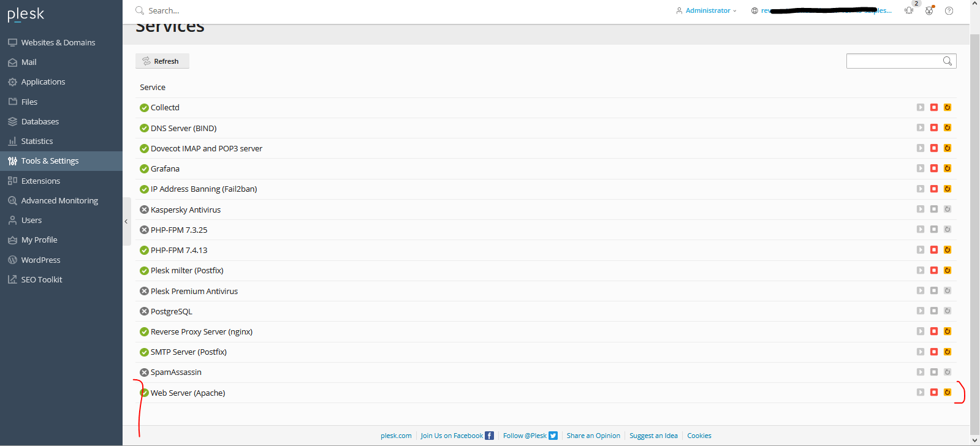The width and height of the screenshot is (980, 446).
Task: Open the help question mark icon
Action: (949, 10)
